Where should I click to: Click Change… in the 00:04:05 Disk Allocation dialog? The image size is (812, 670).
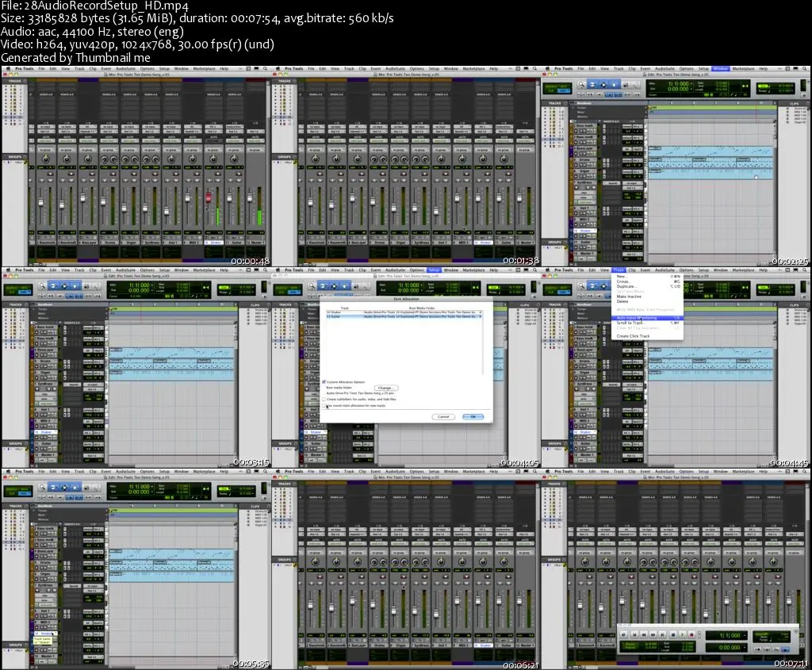tap(385, 388)
